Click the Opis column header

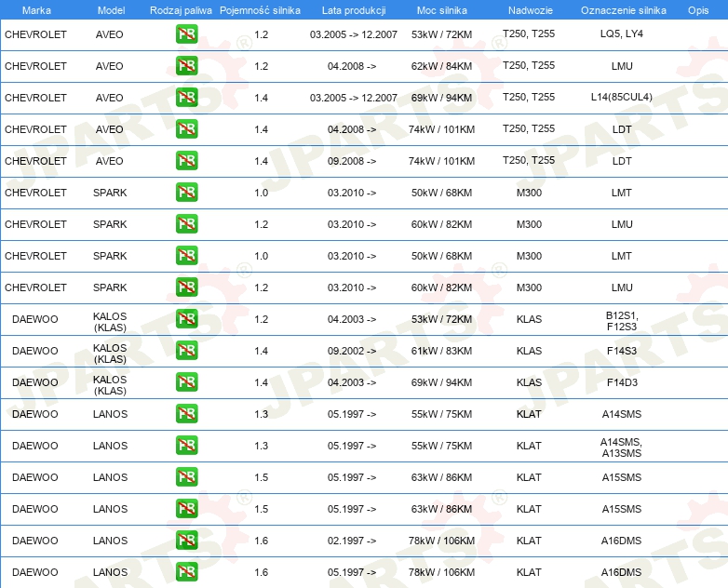(x=698, y=10)
